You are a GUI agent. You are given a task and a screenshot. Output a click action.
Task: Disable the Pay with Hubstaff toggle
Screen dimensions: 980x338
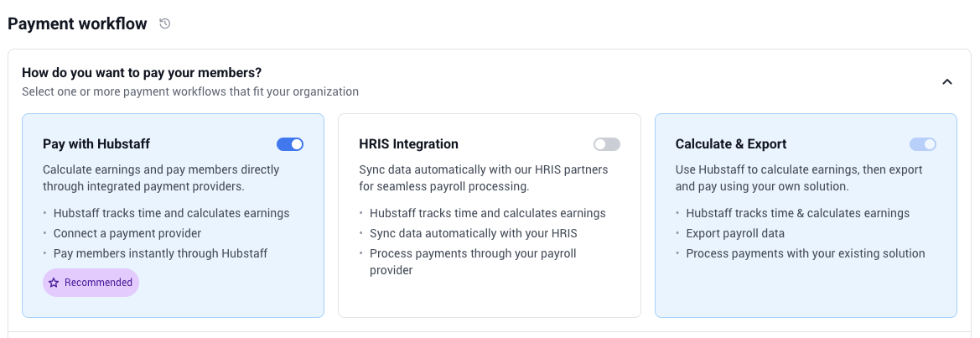(x=290, y=144)
